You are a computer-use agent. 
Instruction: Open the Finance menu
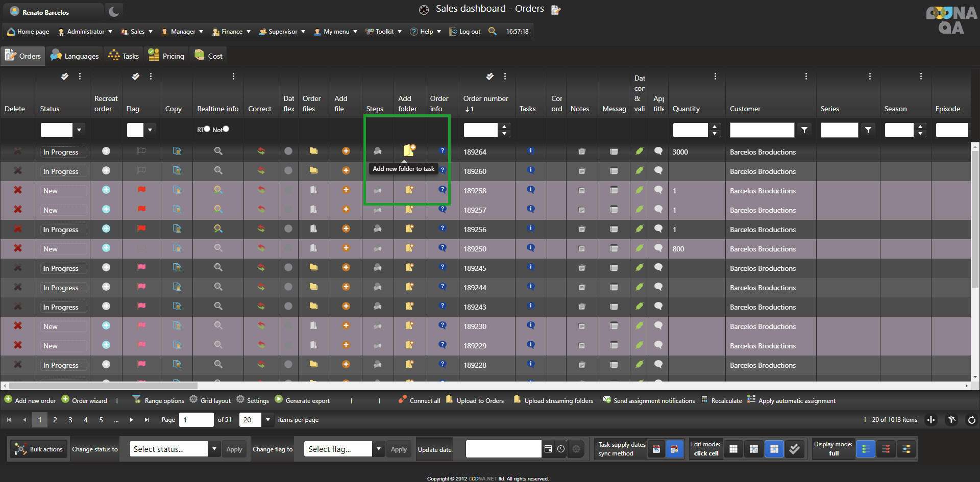(x=231, y=32)
